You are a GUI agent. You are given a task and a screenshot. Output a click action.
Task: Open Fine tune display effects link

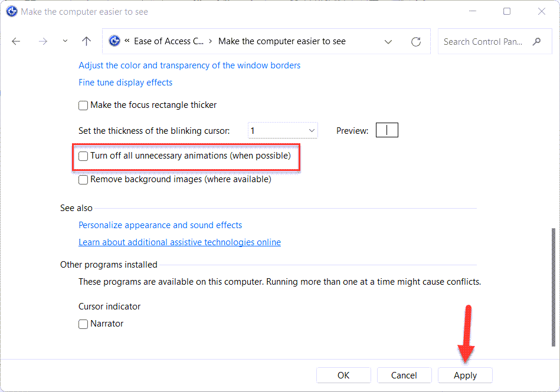[x=125, y=83]
